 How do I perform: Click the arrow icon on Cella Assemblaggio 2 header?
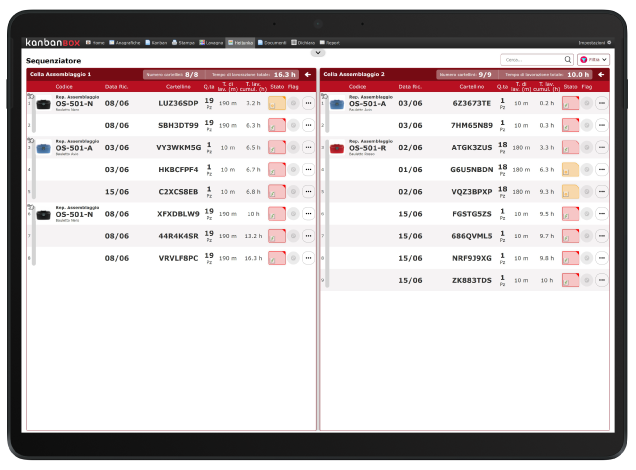point(601,74)
